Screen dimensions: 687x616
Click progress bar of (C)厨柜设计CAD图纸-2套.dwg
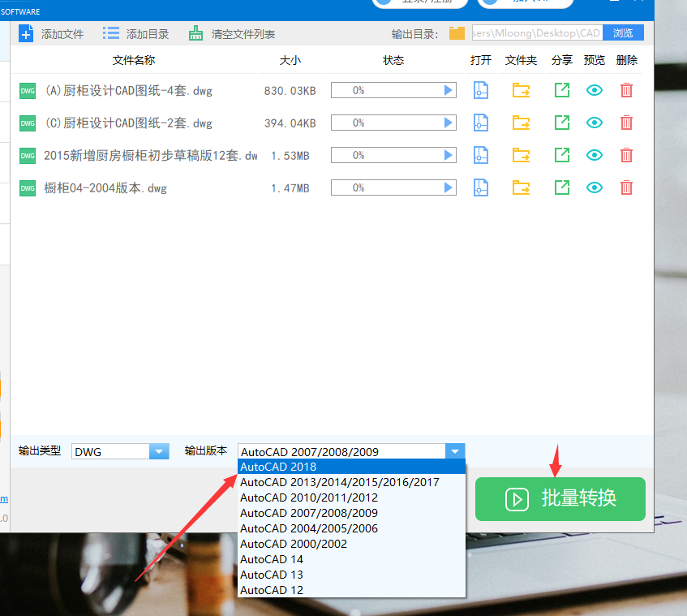[x=393, y=123]
